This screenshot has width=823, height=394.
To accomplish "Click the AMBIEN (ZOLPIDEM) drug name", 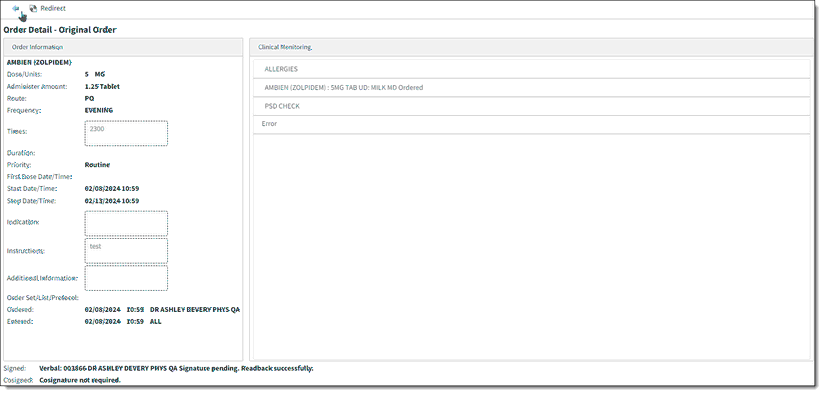I will pyautogui.click(x=39, y=62).
